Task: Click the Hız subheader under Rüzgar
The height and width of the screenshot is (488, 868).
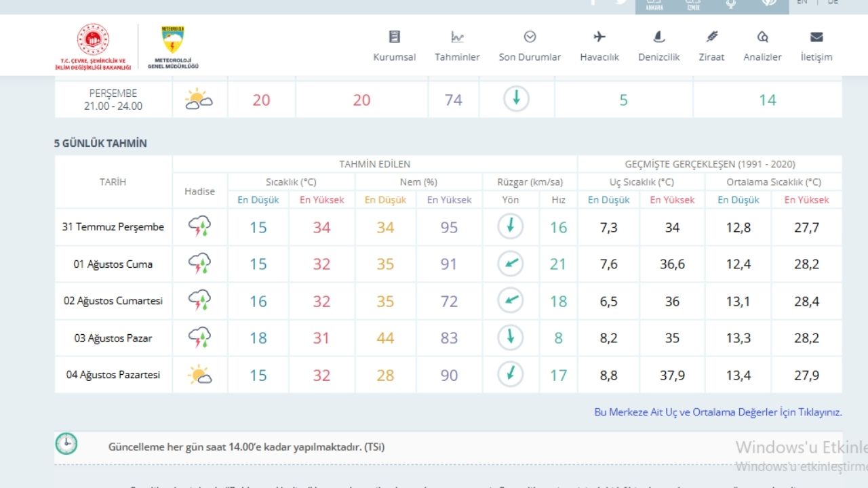Action: [558, 200]
